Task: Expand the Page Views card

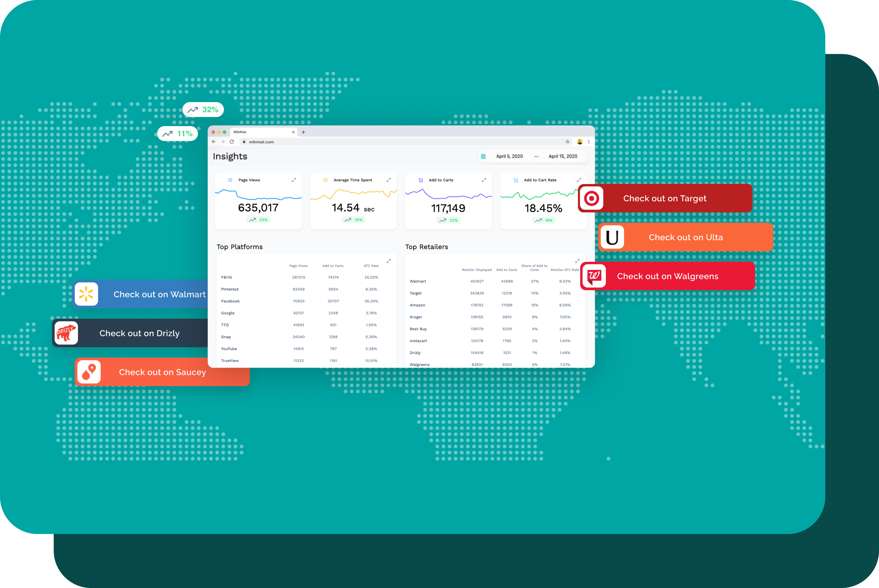Action: 294,180
